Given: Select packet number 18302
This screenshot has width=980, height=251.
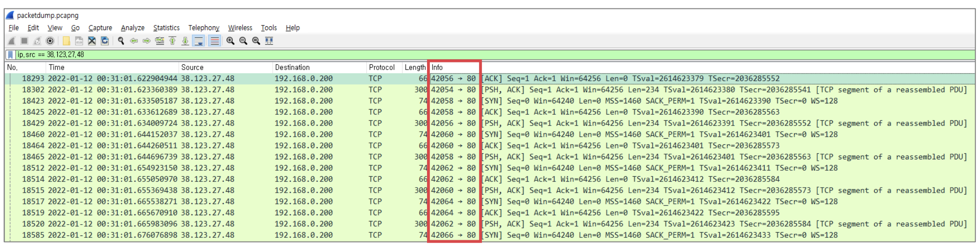Looking at the screenshot, I should tap(490, 90).
